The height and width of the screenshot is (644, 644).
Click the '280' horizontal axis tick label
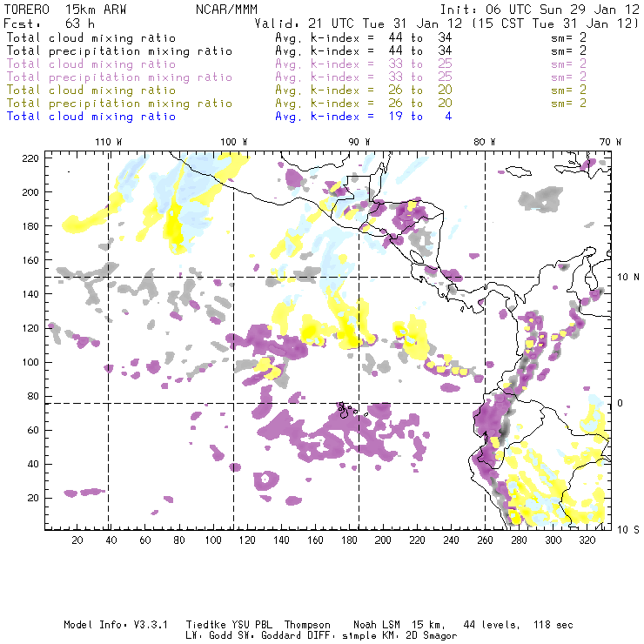point(519,540)
